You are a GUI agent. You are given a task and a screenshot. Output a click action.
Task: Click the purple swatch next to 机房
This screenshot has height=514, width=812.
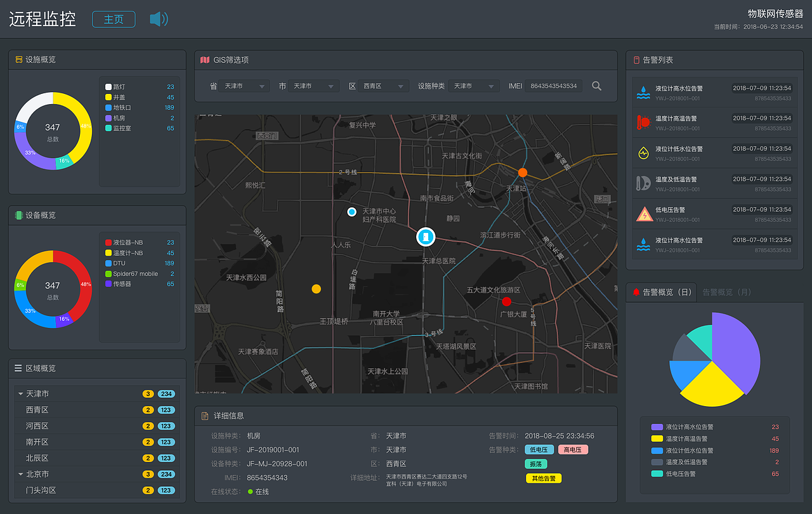tap(108, 118)
